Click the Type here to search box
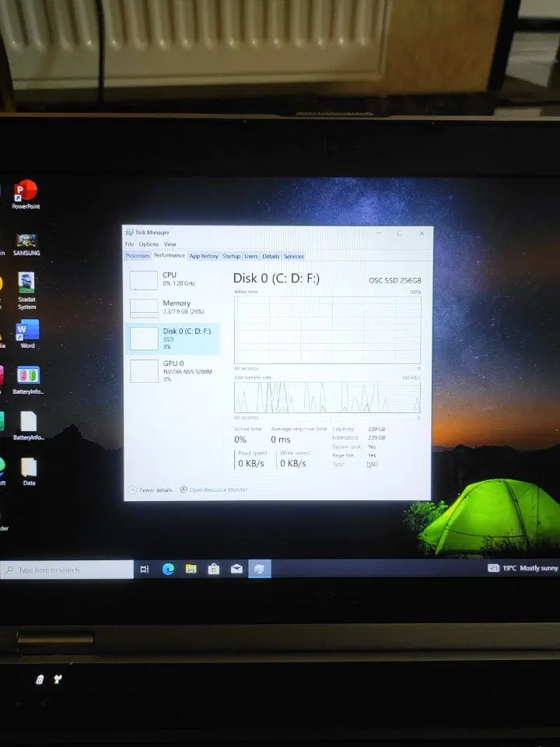The height and width of the screenshot is (747, 560). (x=67, y=570)
